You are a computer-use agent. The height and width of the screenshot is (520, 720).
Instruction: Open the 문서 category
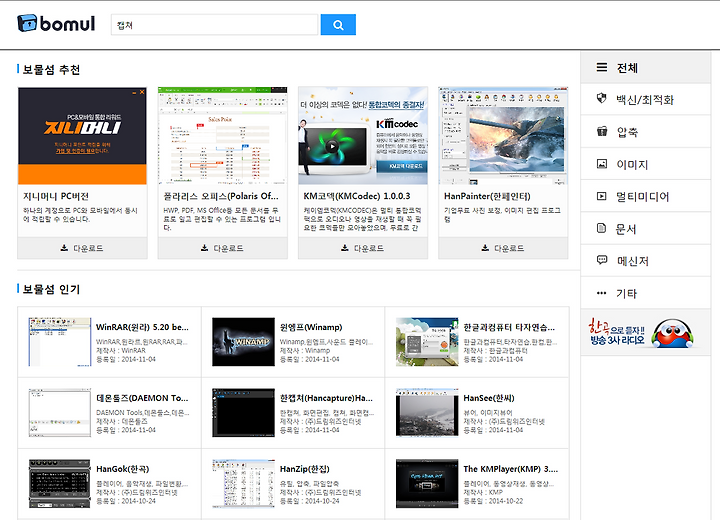click(646, 228)
